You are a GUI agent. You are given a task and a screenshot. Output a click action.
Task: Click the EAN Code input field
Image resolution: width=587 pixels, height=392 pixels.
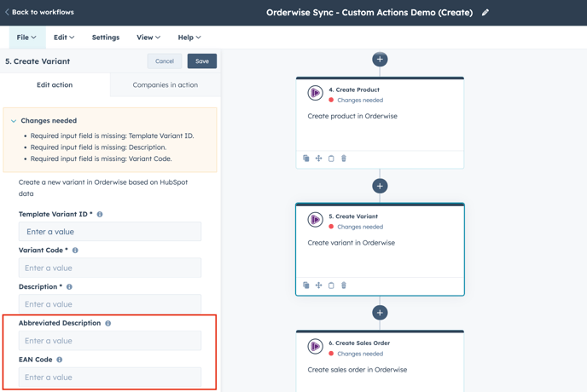(x=110, y=377)
